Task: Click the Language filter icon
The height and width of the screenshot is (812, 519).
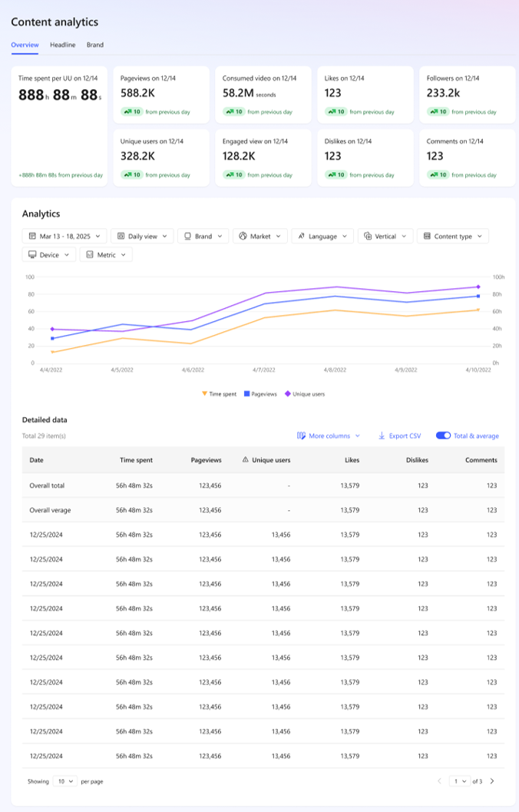Action: click(x=300, y=237)
